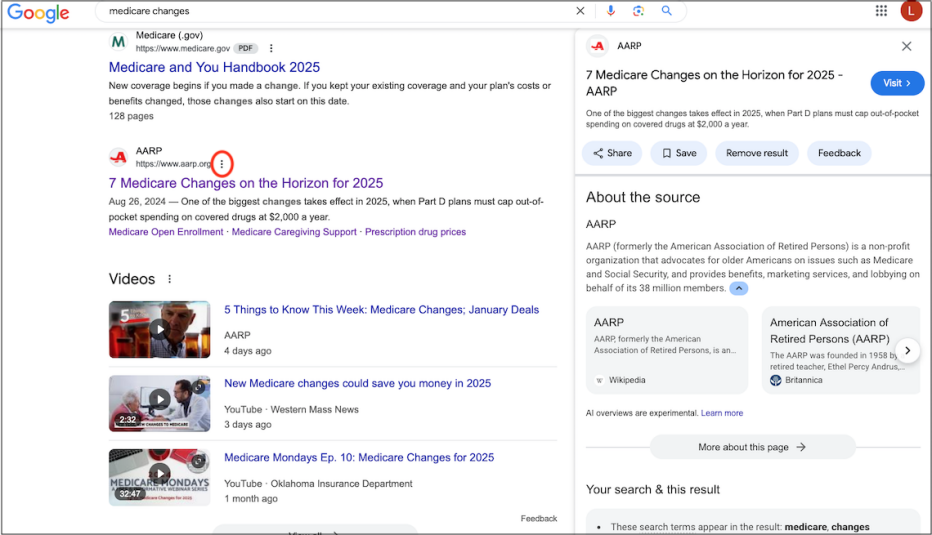Open Learn more about AI overviews
Screen dimensions: 932x535
click(722, 413)
